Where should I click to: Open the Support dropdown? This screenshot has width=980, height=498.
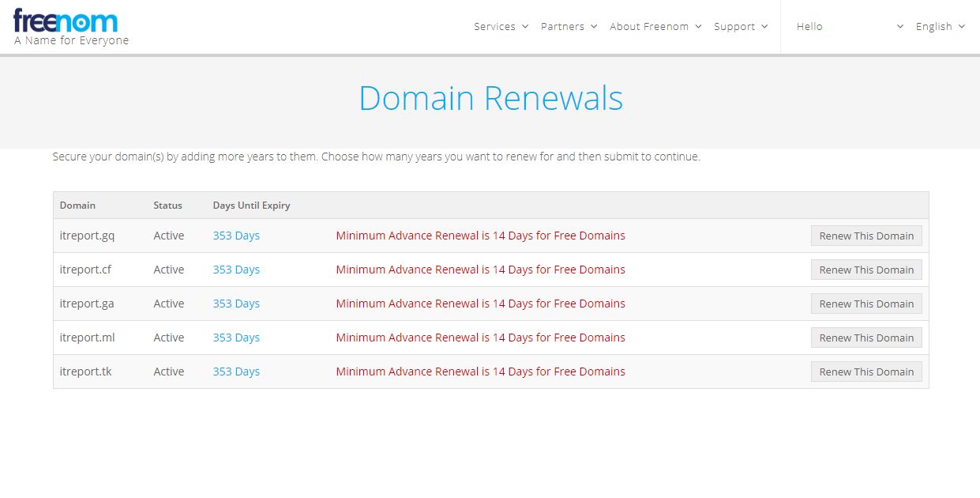pos(741,26)
